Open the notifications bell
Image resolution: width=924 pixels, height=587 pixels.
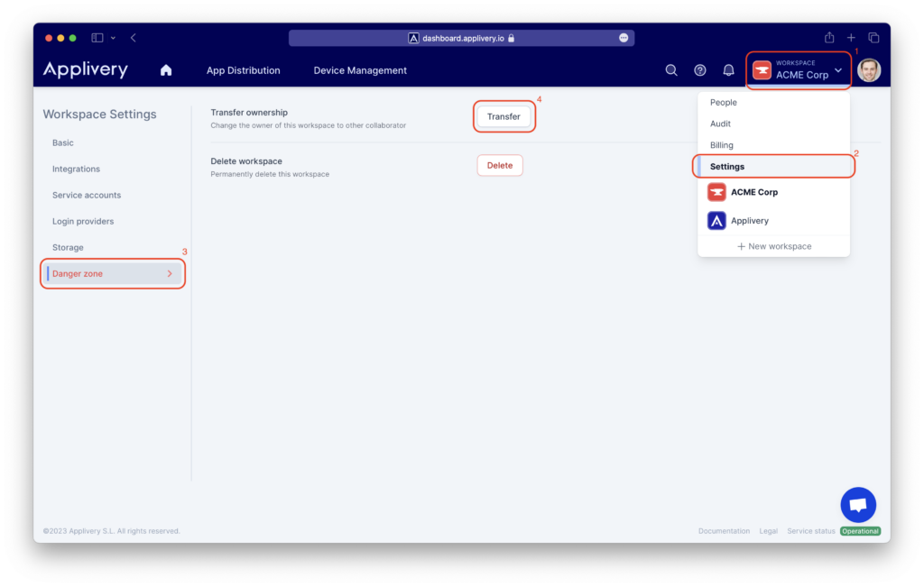[728, 70]
